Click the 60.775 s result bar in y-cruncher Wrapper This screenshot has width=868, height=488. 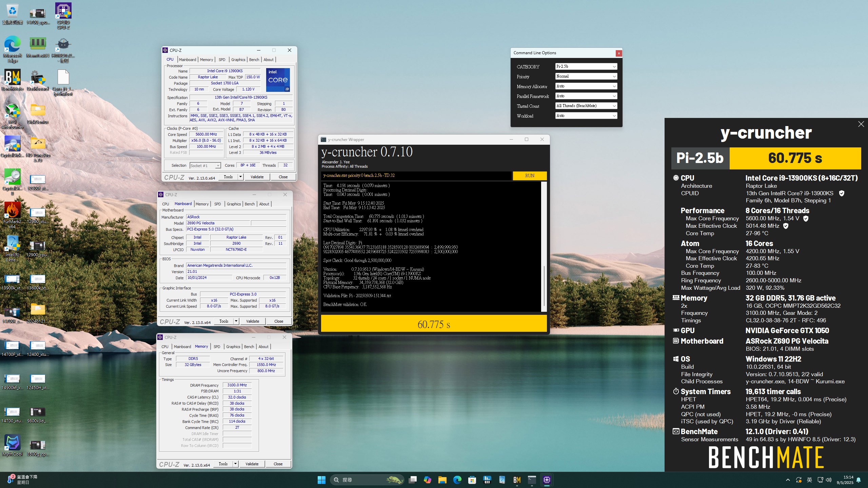tap(434, 324)
